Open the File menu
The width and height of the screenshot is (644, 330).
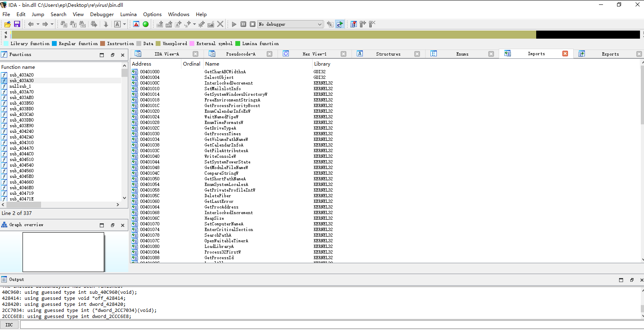(x=6, y=14)
